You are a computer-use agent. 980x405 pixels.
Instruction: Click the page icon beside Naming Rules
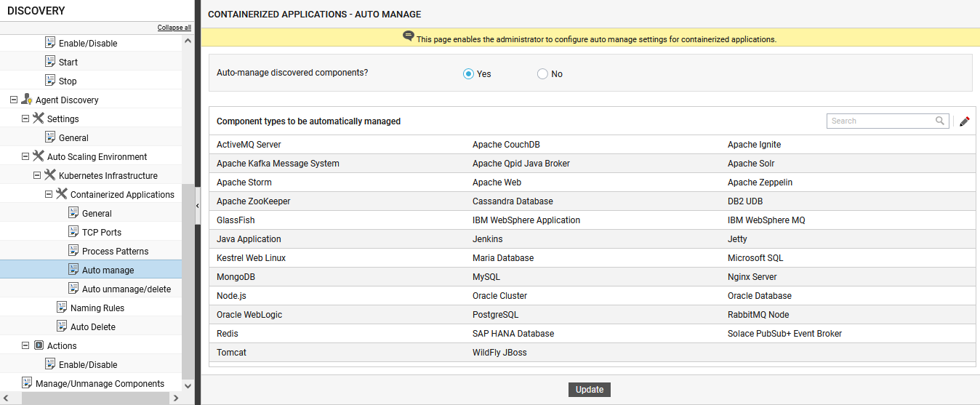coord(62,308)
